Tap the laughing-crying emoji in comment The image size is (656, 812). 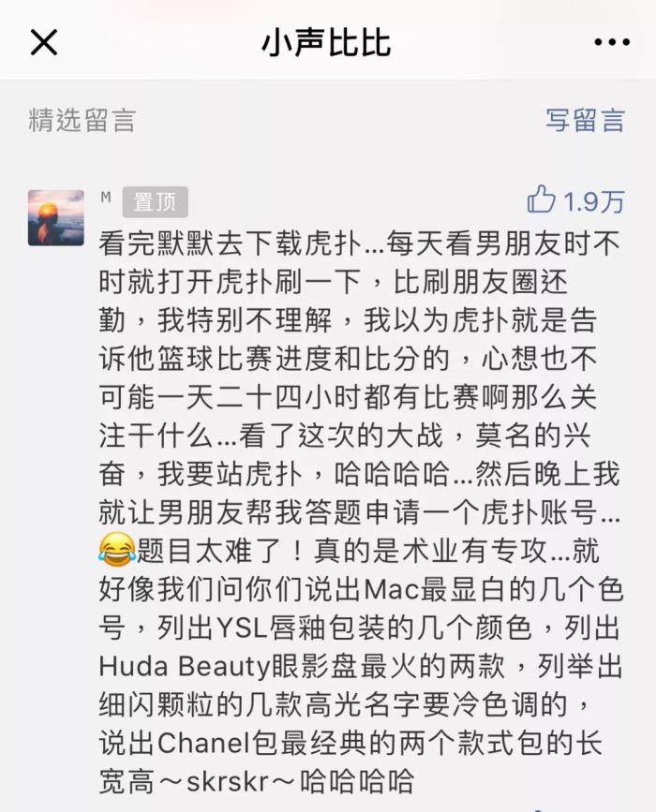point(116,549)
